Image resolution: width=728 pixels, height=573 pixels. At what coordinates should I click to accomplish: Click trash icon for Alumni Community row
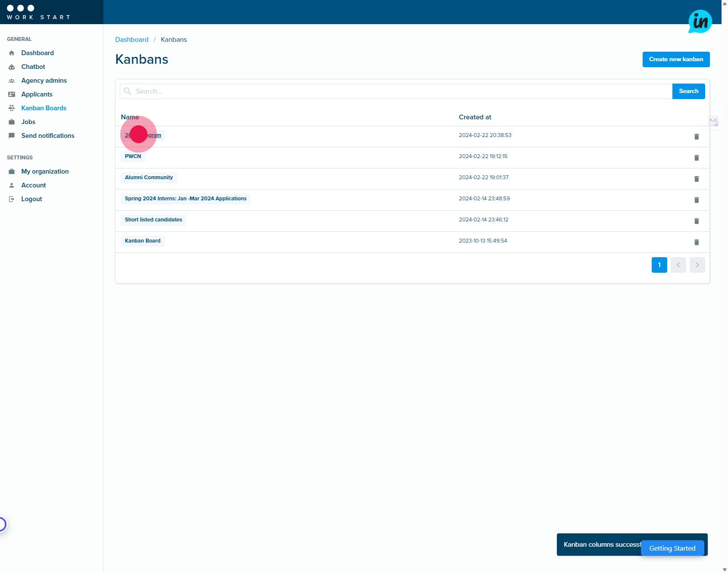pos(696,179)
